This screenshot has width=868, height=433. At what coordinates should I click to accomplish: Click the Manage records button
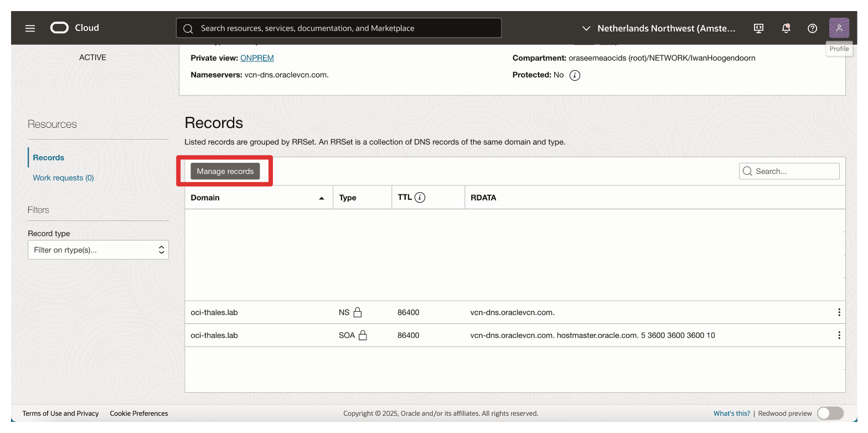[225, 171]
